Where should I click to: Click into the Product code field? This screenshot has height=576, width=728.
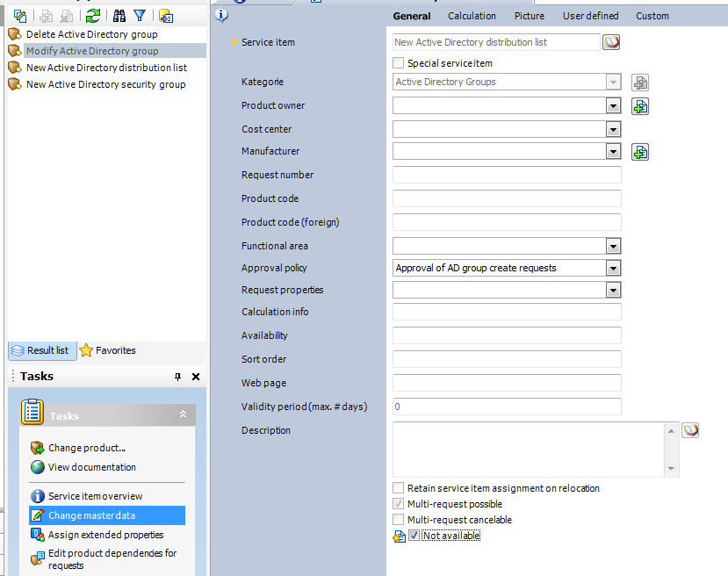coord(507,198)
